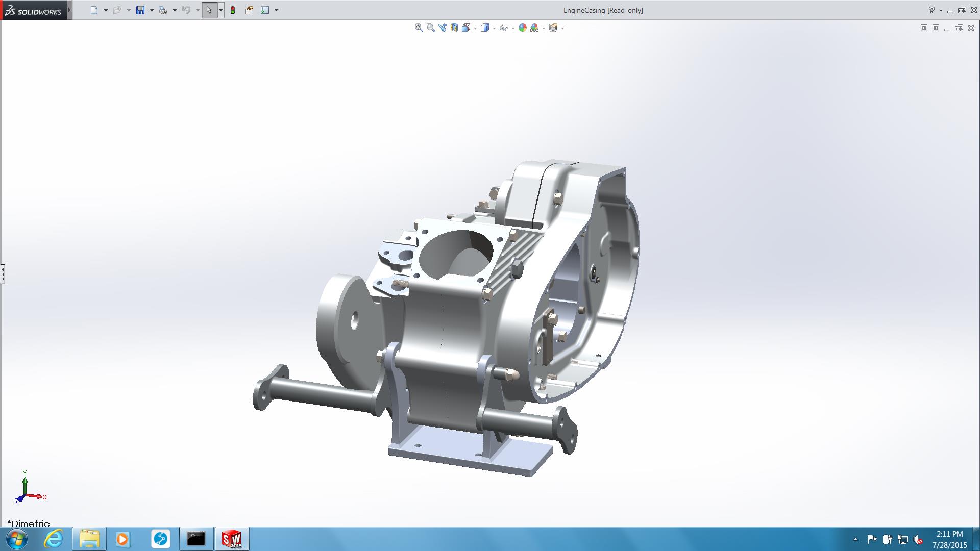Open the SolidWorks logo menu

pos(34,11)
